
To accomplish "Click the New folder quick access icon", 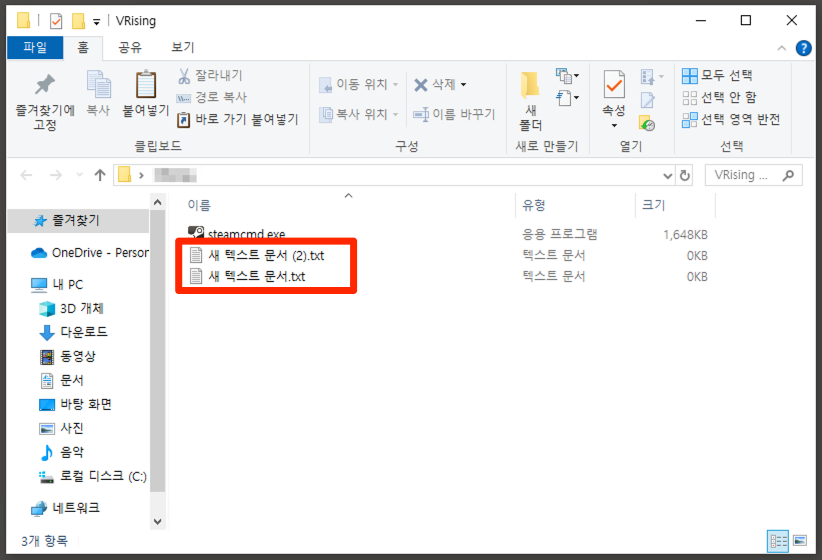I will pos(78,21).
